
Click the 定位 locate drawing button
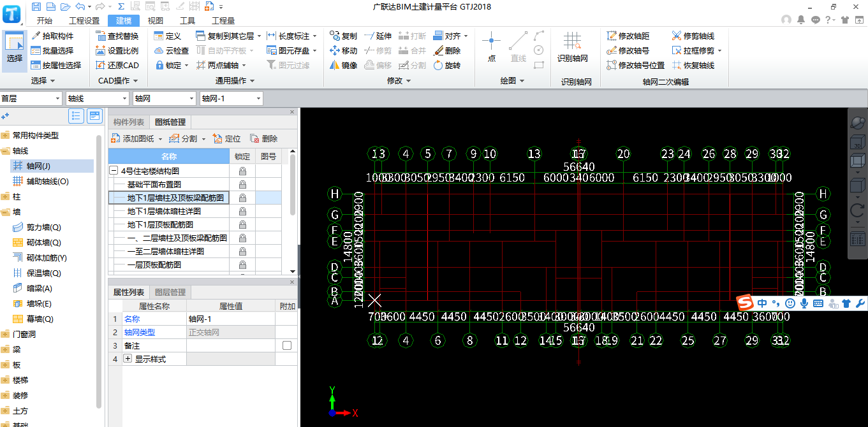point(226,138)
